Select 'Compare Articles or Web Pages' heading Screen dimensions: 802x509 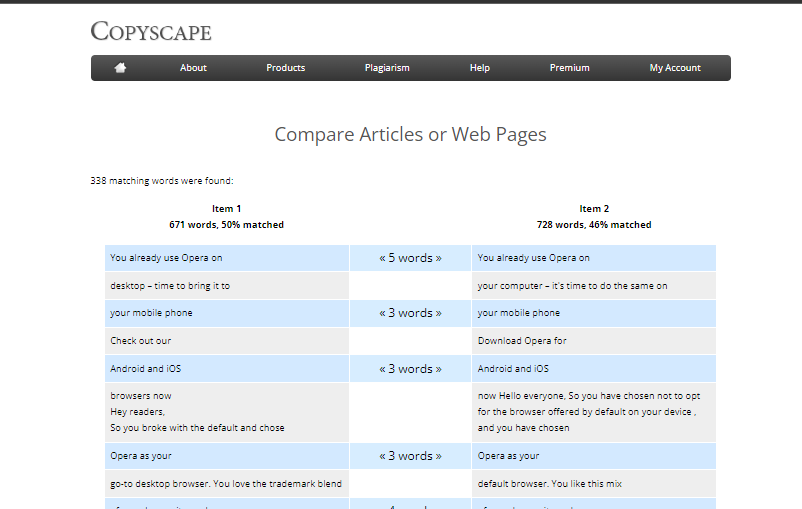tap(410, 134)
